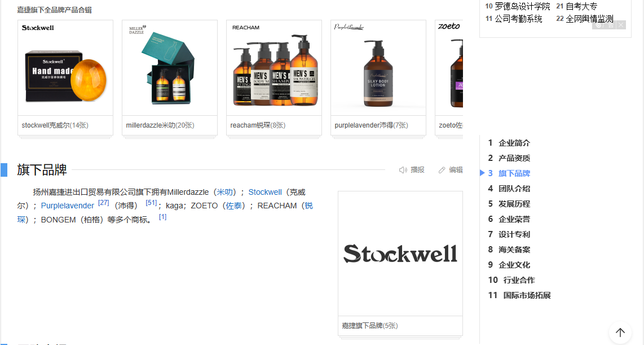
Task: Follow the 米叻 hyperlink in the paragraph
Action: 225,192
